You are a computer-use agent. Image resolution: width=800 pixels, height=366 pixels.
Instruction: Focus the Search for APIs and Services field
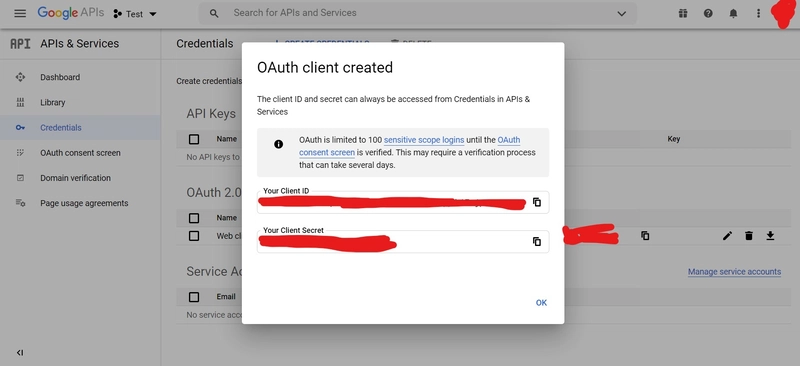[417, 13]
